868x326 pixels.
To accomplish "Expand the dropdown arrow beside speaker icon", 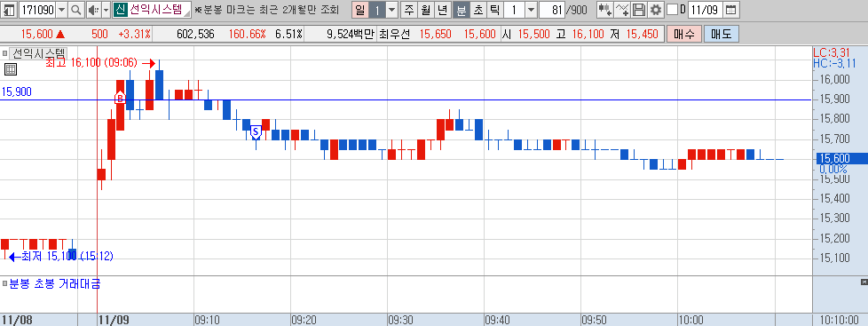I will point(106,10).
